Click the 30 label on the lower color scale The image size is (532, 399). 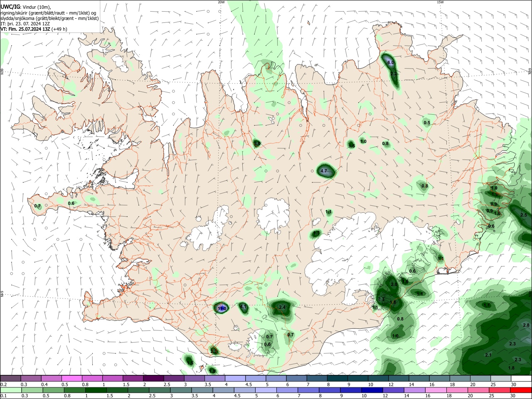click(514, 396)
